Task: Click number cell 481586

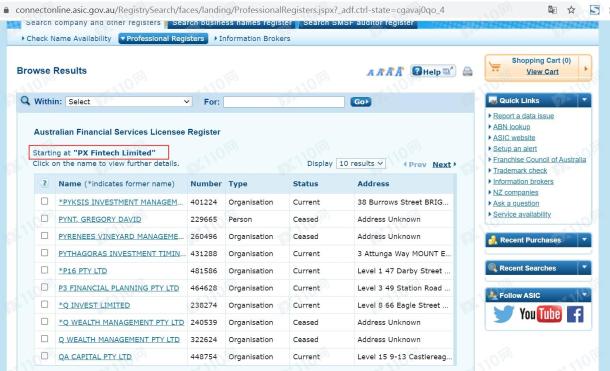Action: (203, 271)
